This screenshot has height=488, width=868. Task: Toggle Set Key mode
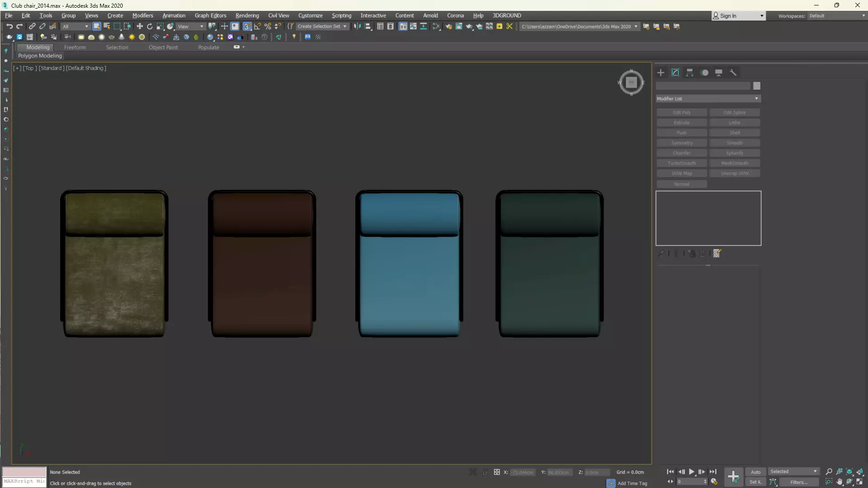pyautogui.click(x=756, y=482)
